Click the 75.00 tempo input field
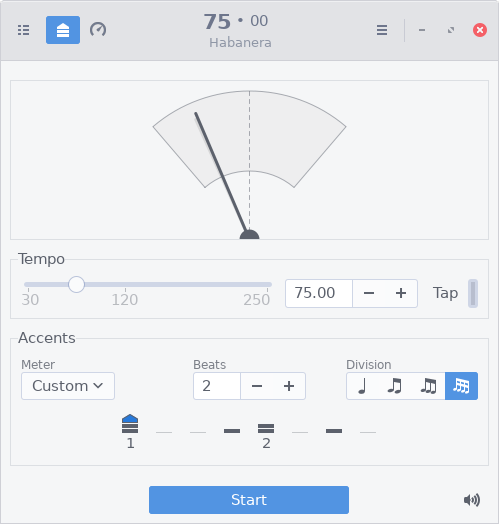The height and width of the screenshot is (524, 499). point(319,293)
